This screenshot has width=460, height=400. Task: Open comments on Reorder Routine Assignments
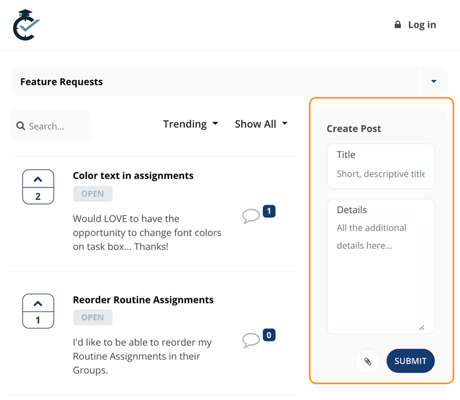click(x=251, y=340)
